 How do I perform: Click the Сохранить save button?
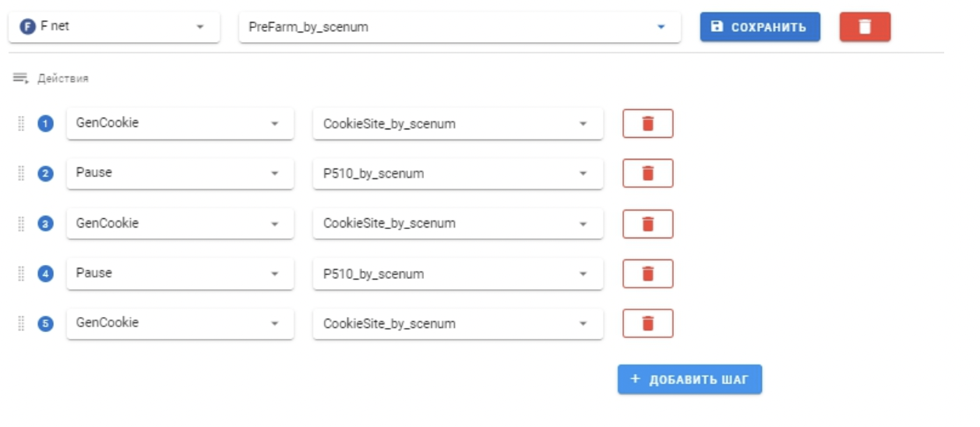click(760, 26)
